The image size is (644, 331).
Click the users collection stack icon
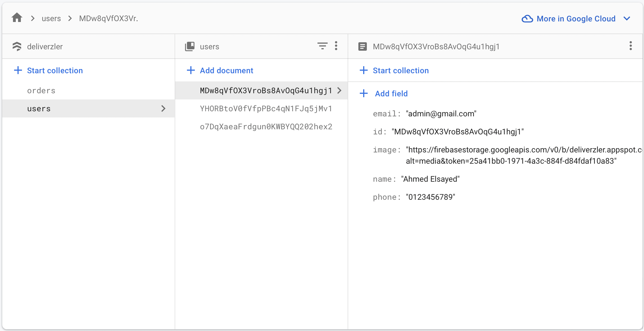(190, 46)
